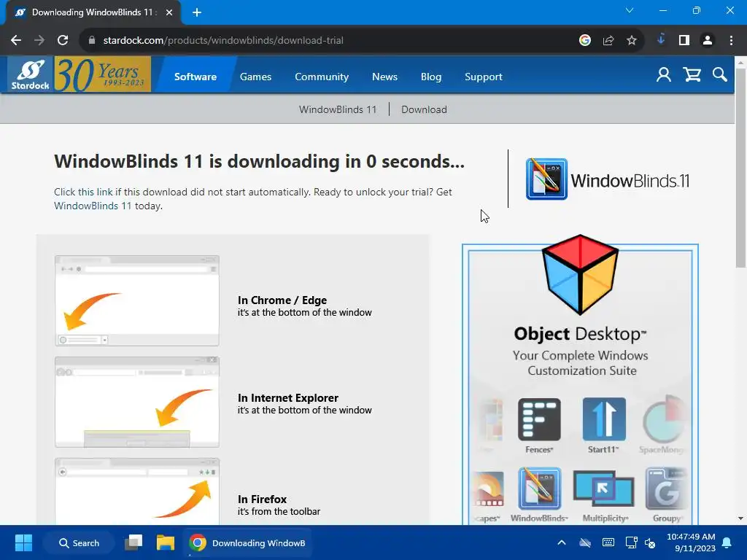View site lock information
This screenshot has height=560, width=747.
click(x=92, y=41)
